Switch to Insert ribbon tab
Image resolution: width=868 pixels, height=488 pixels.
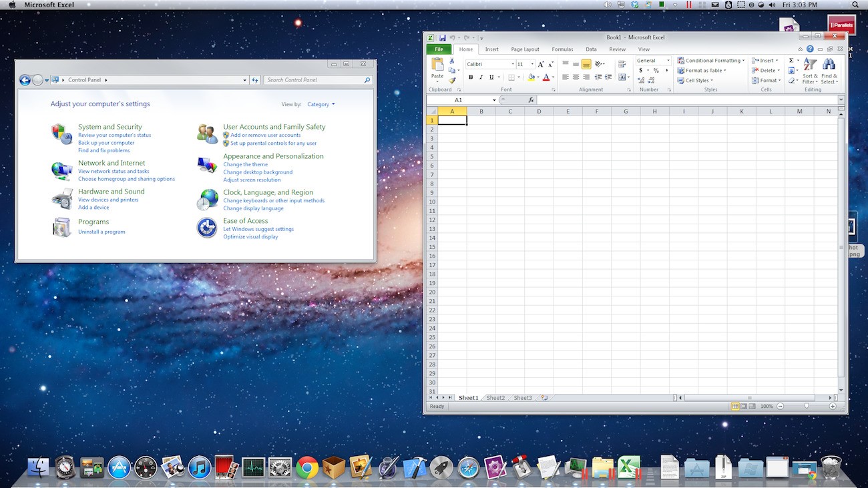492,49
